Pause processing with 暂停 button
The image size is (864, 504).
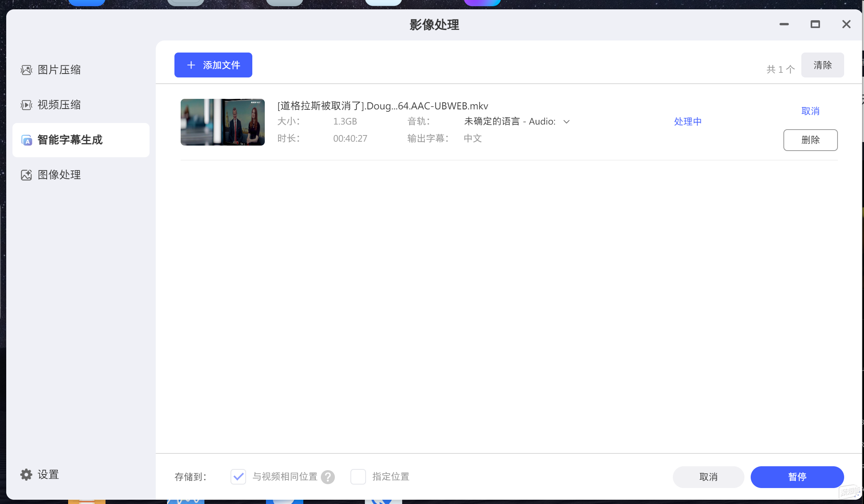797,477
